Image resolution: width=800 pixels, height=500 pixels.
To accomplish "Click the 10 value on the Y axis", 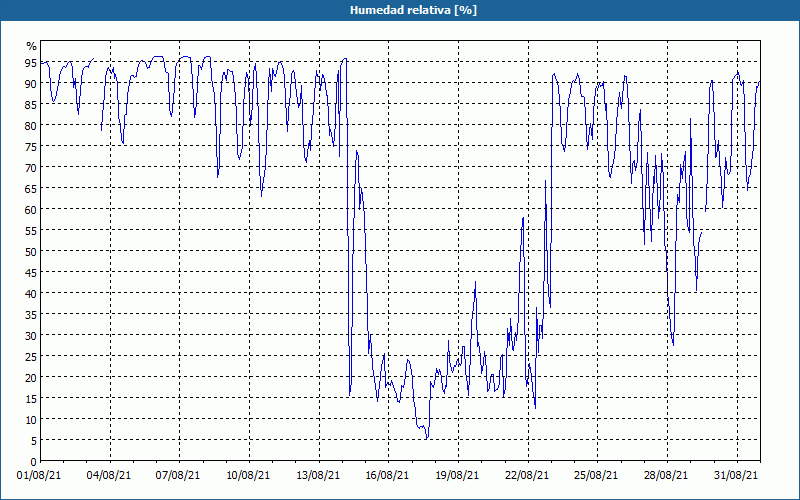I will click(31, 419).
